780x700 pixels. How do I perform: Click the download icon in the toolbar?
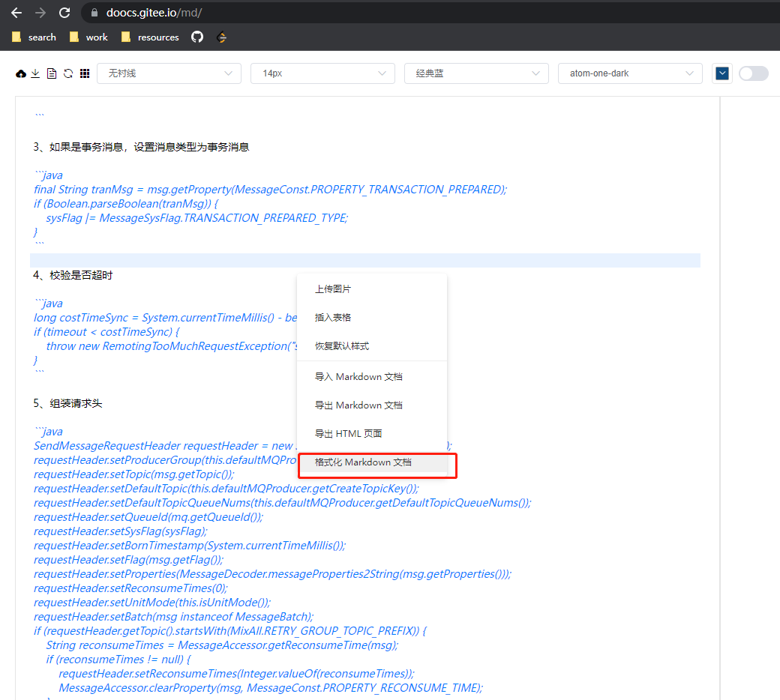(x=35, y=73)
